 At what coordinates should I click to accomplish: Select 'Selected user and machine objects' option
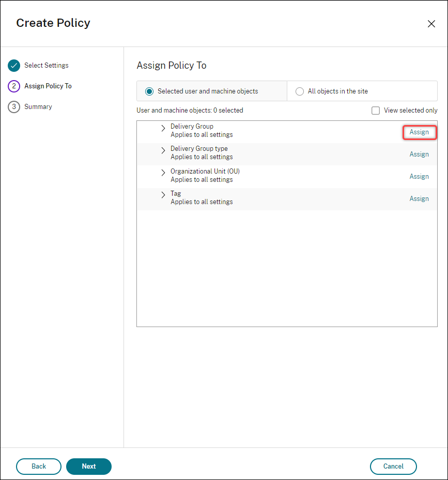coord(150,91)
